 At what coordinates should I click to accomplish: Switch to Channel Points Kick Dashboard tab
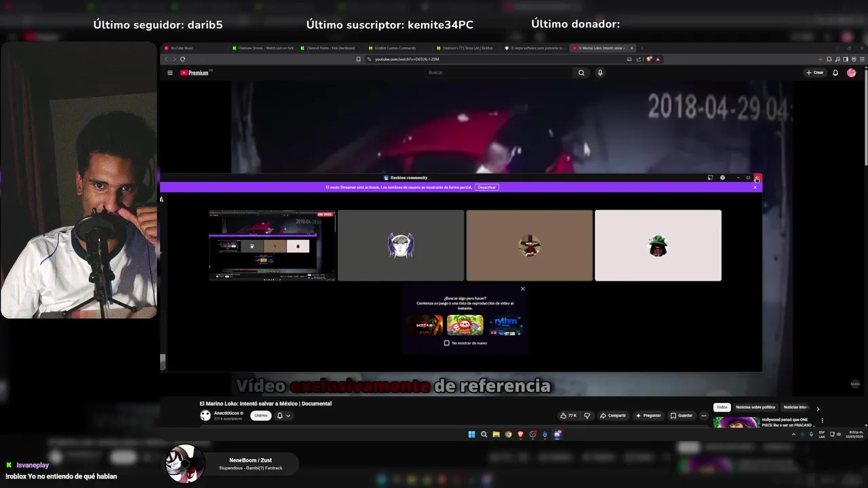[x=331, y=48]
